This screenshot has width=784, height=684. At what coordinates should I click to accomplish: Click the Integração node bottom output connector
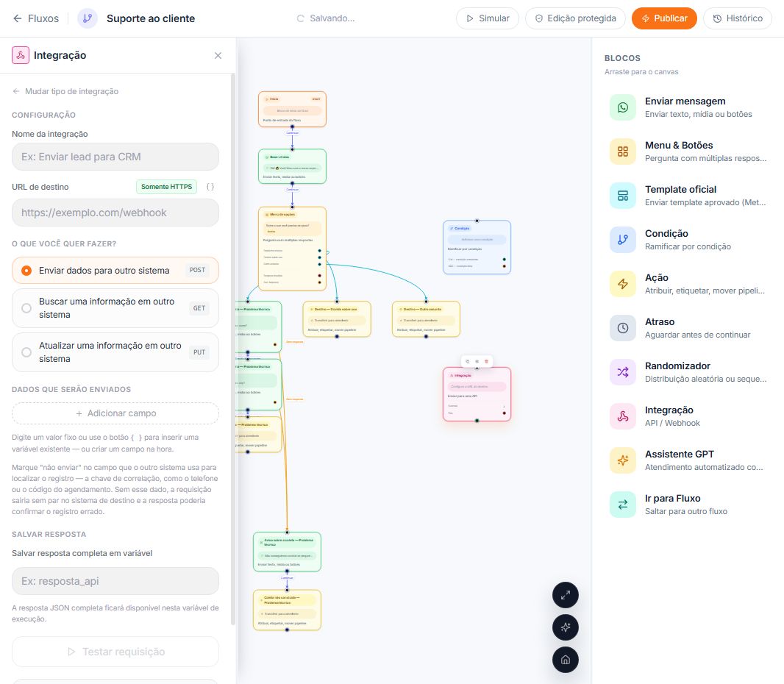[x=477, y=421]
